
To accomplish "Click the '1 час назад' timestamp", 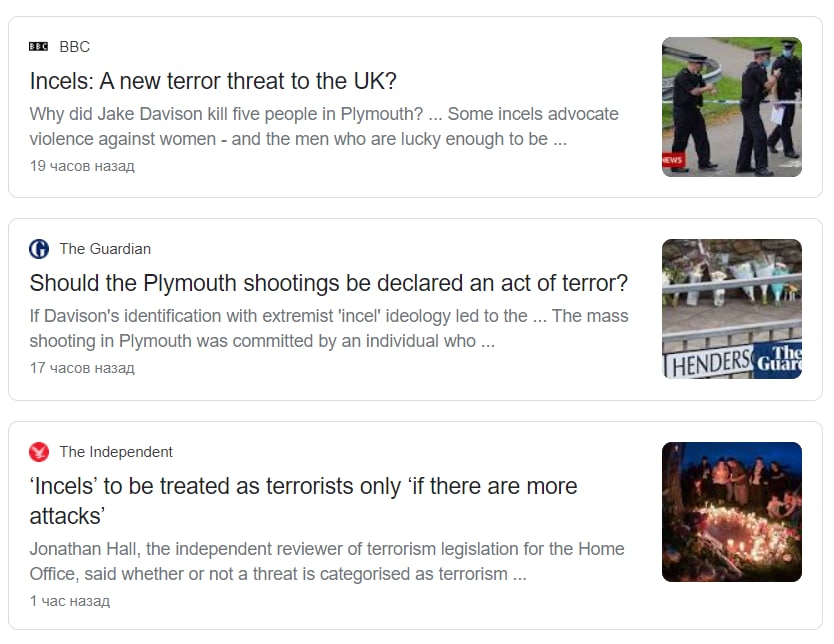I will tap(70, 601).
